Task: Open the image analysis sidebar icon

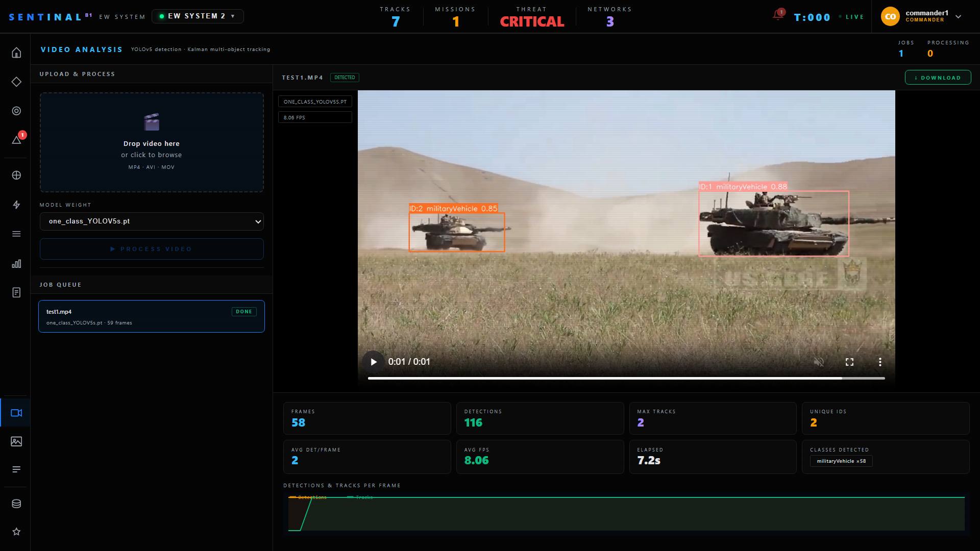Action: 16,441
